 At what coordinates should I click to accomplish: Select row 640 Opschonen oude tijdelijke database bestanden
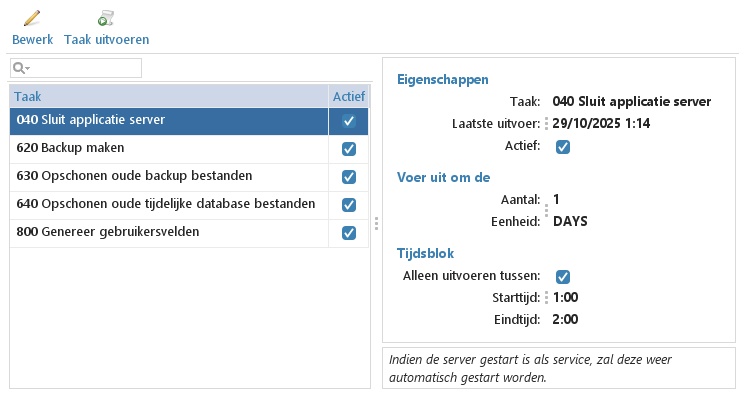tap(189, 205)
